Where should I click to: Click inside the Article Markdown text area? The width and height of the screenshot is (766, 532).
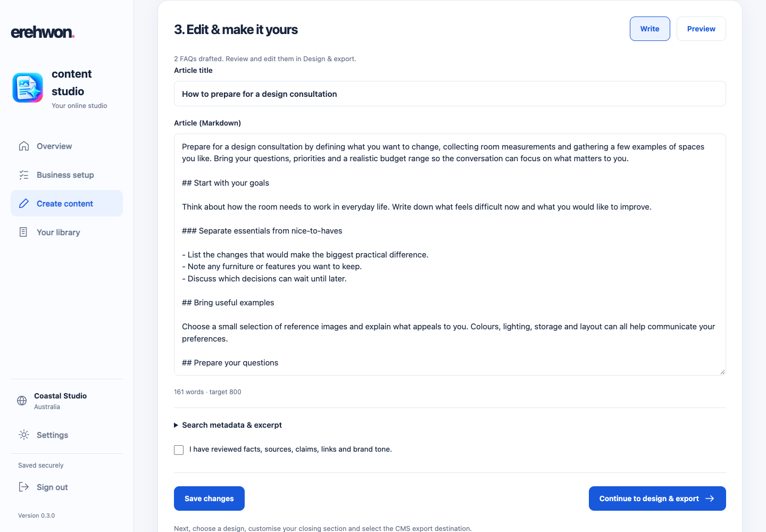(450, 254)
